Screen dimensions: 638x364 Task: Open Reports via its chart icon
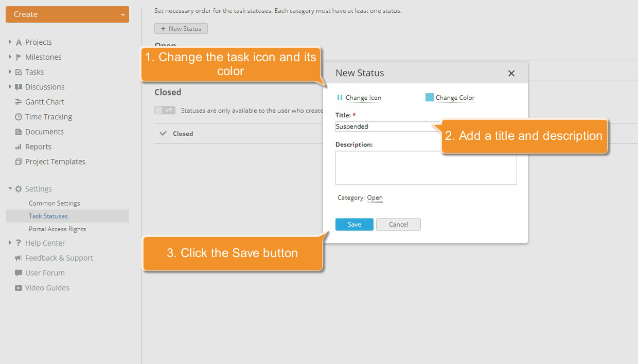pyautogui.click(x=17, y=147)
